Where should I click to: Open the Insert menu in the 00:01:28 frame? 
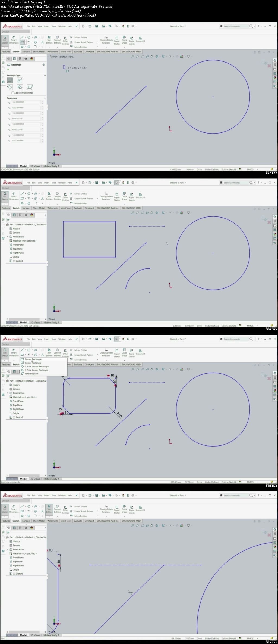(x=47, y=26)
